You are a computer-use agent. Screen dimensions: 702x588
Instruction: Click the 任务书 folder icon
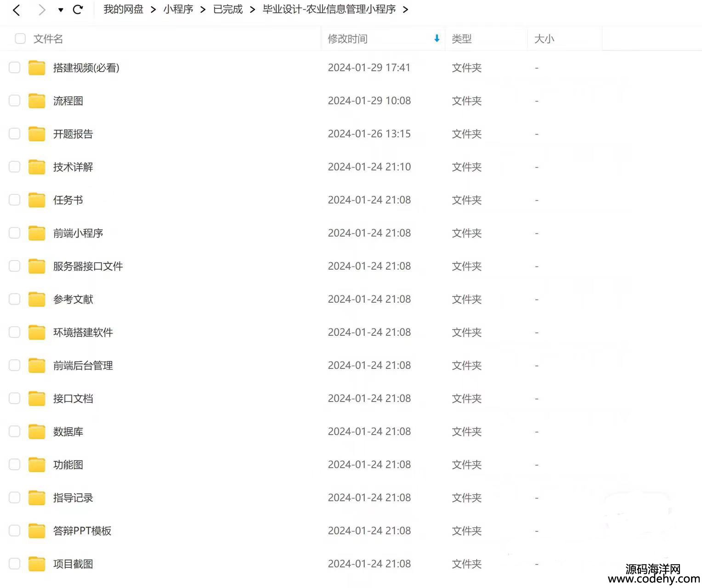pyautogui.click(x=37, y=200)
